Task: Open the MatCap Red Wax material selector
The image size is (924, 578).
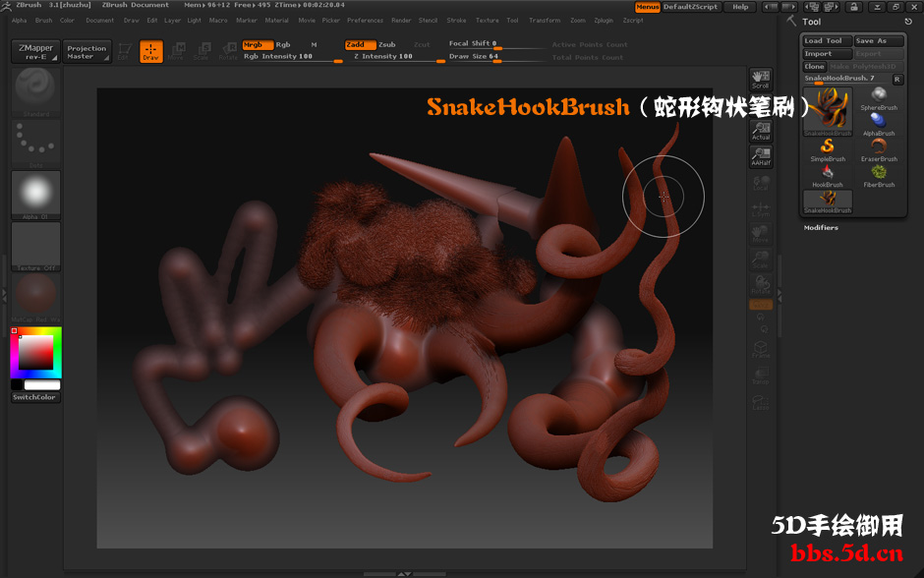Action: [x=36, y=298]
